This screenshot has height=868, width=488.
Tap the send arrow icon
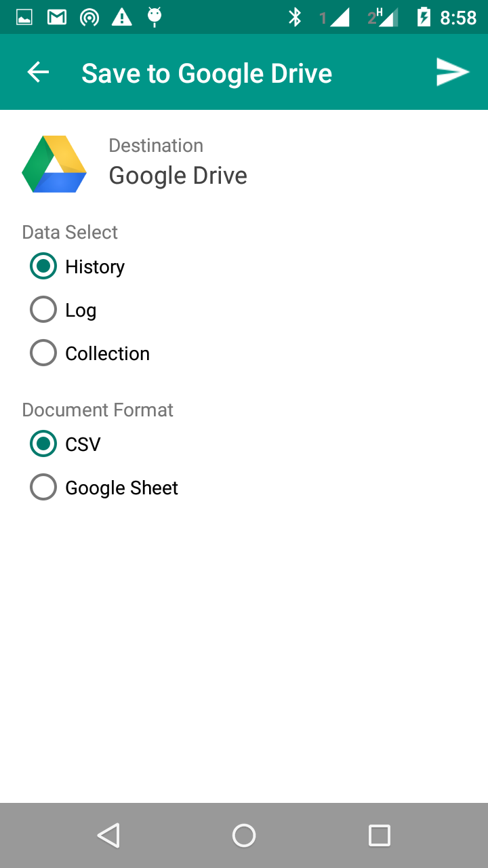tap(453, 73)
